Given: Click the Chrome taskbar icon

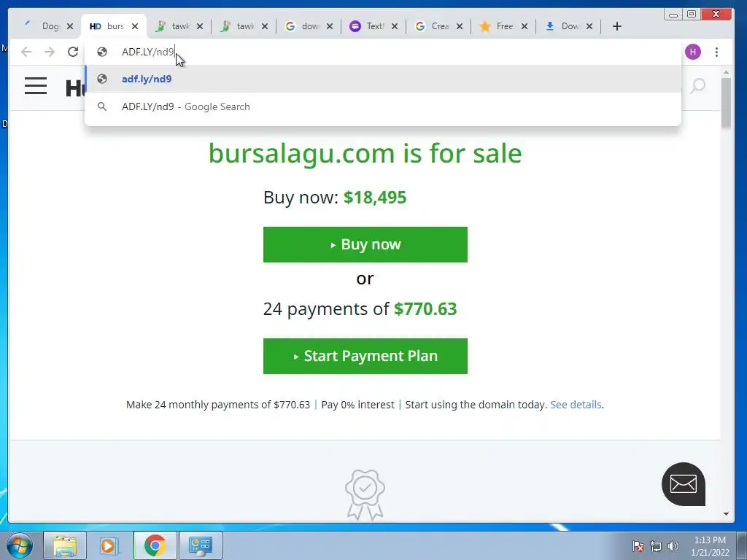Looking at the screenshot, I should (x=155, y=545).
